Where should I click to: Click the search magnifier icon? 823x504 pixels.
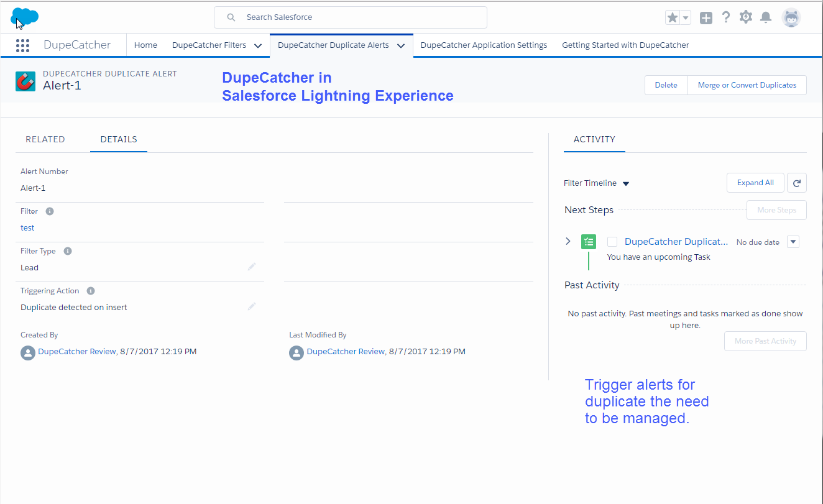tap(231, 17)
